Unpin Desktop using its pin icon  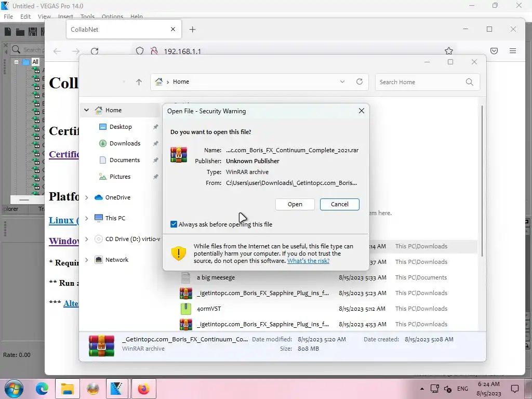(x=155, y=127)
